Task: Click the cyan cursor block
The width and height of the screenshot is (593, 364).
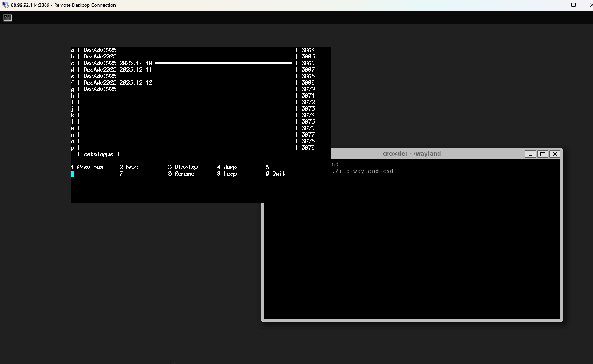Action: (72, 174)
